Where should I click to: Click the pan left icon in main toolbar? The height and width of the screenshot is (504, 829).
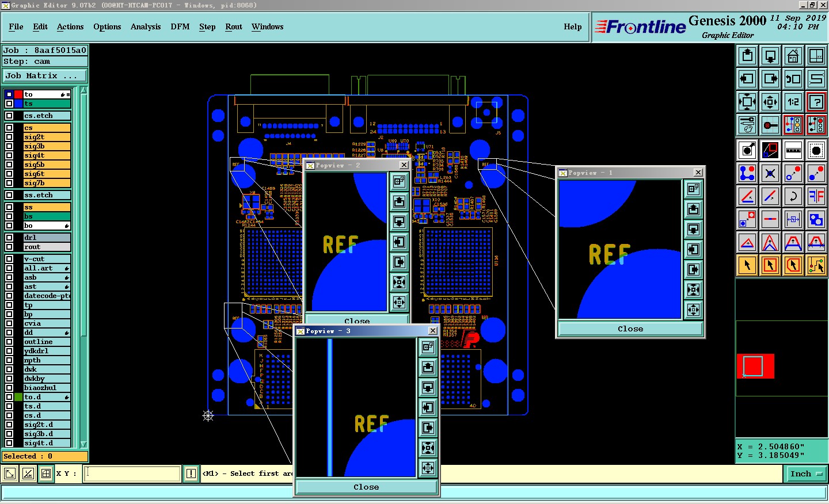[x=747, y=79]
